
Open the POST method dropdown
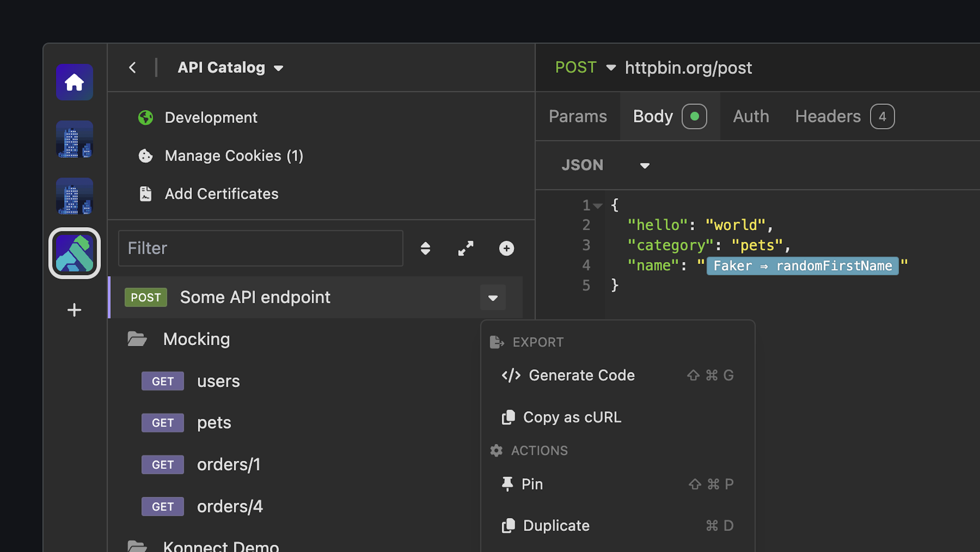pos(611,68)
